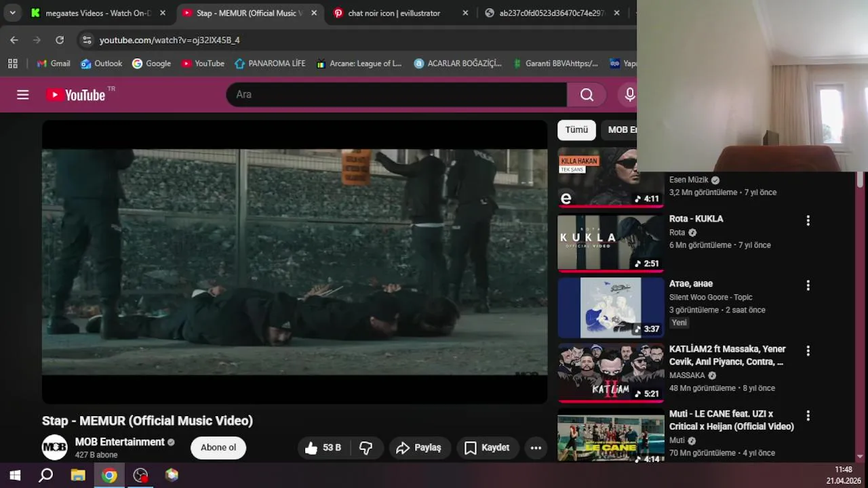Open YouTube bookmark
The height and width of the screenshot is (488, 868).
click(x=203, y=63)
